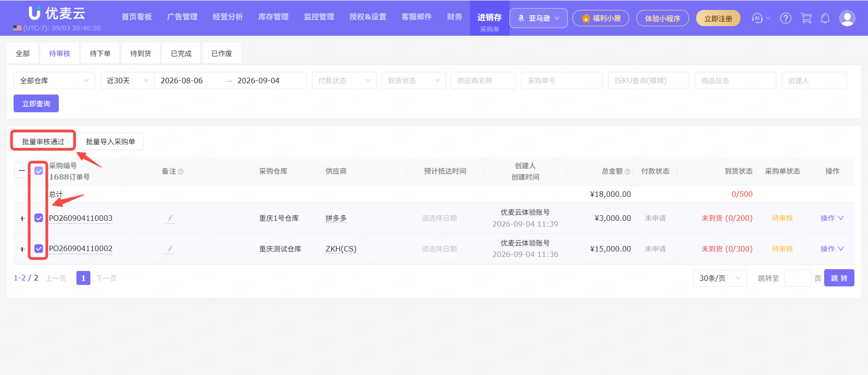This screenshot has width=868, height=375.
Task: Click 批量审核通过 button
Action: coord(43,142)
